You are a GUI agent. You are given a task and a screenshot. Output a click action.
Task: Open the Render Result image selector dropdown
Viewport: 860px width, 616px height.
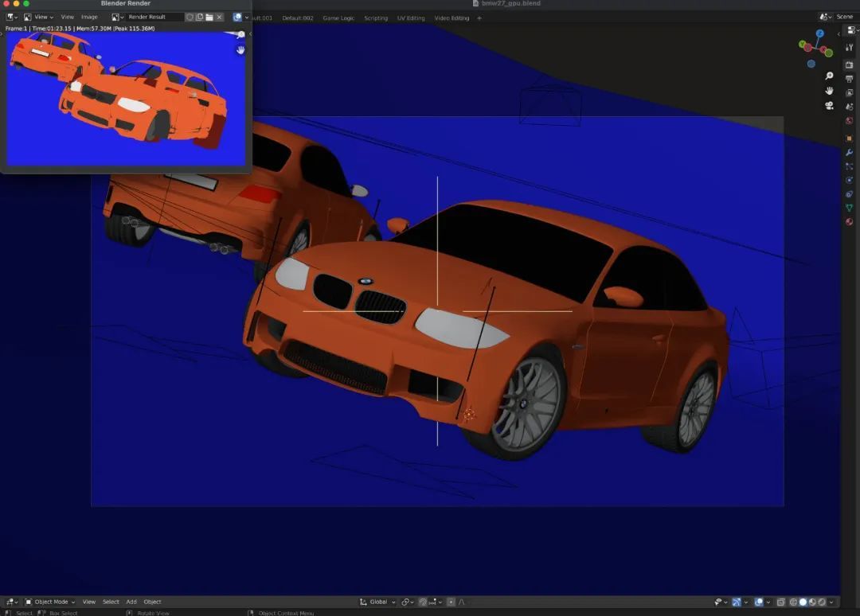118,17
